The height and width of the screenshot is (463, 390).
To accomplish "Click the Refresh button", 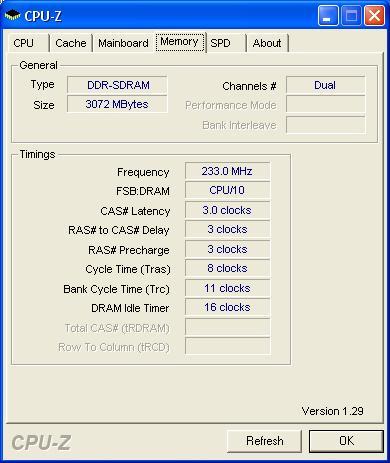I will tap(265, 441).
